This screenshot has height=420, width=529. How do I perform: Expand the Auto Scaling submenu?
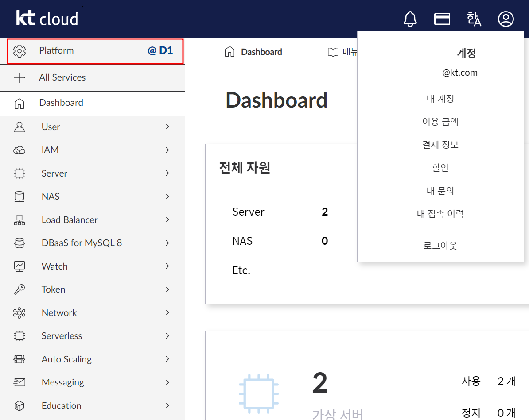[167, 359]
